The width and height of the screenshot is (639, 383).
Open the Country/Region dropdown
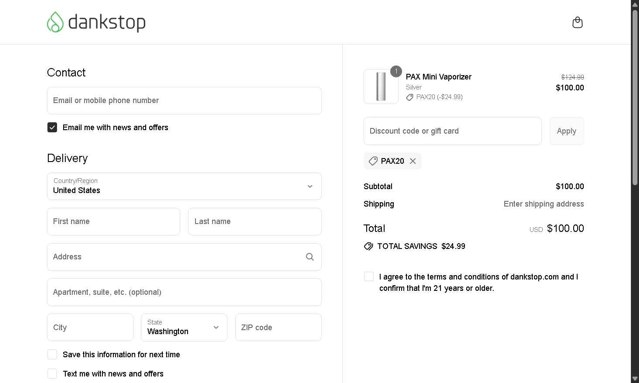tap(184, 186)
